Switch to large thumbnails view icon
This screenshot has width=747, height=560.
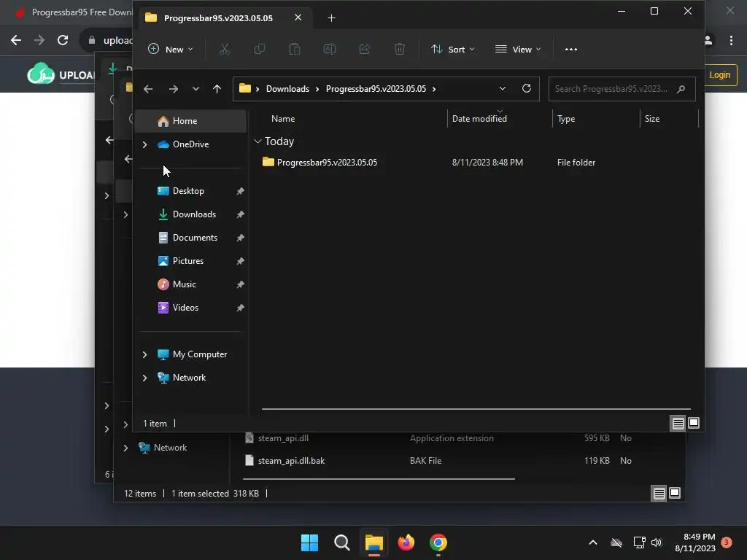pyautogui.click(x=694, y=423)
